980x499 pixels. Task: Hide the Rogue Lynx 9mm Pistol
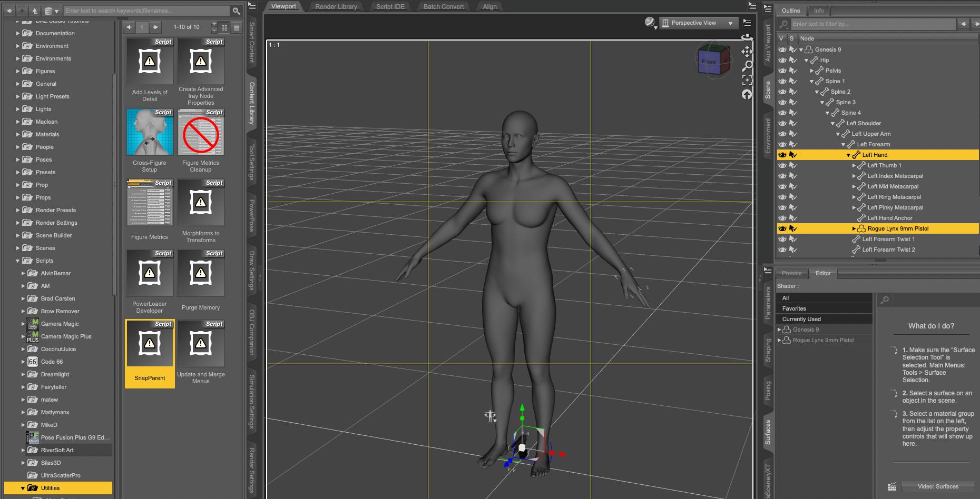782,228
